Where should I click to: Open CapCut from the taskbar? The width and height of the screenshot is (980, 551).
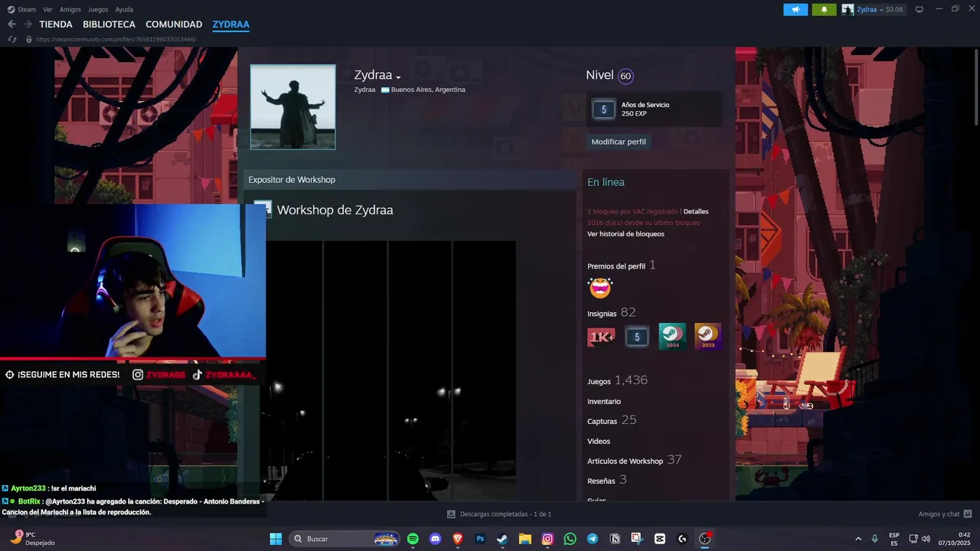(660, 539)
